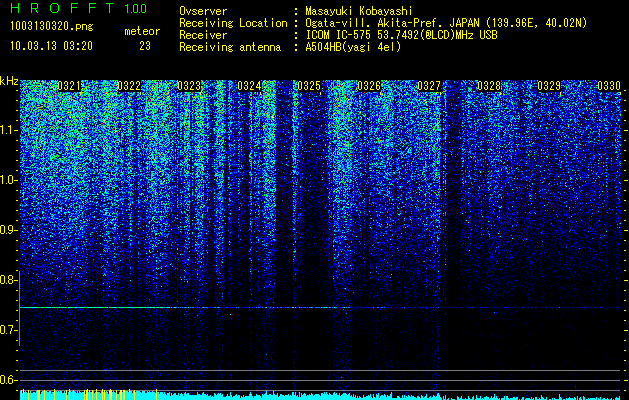
Task: Click the Receiving antenna label
Action: [x=230, y=47]
